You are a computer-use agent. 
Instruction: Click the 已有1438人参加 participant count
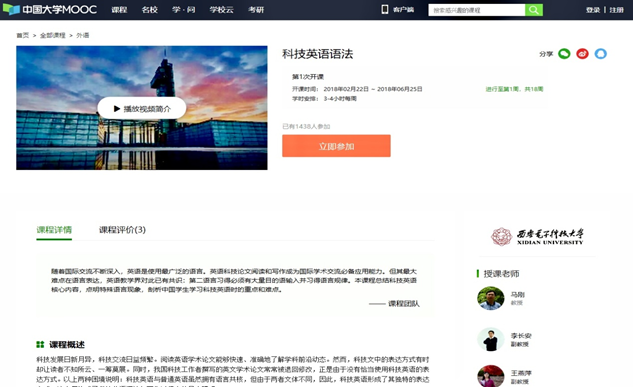(306, 126)
